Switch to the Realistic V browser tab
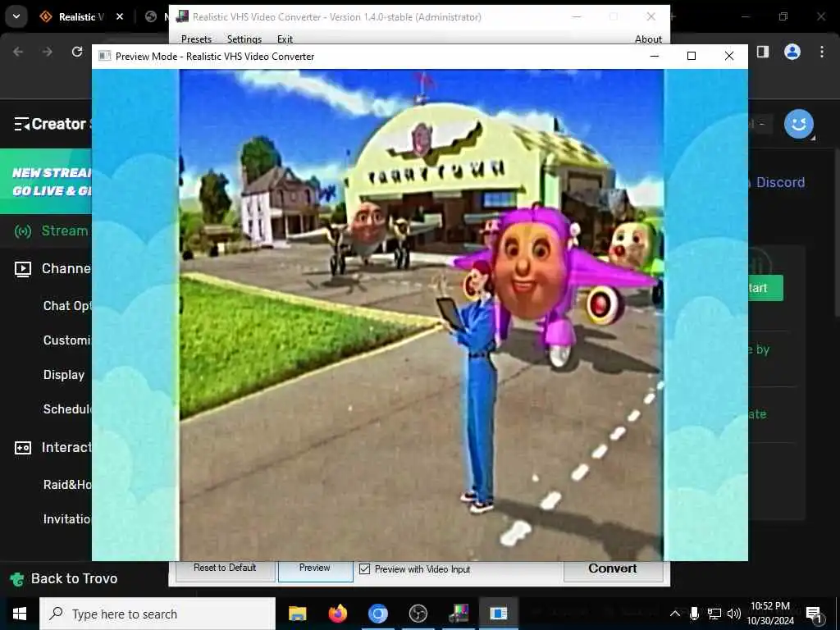The height and width of the screenshot is (630, 840). point(80,16)
